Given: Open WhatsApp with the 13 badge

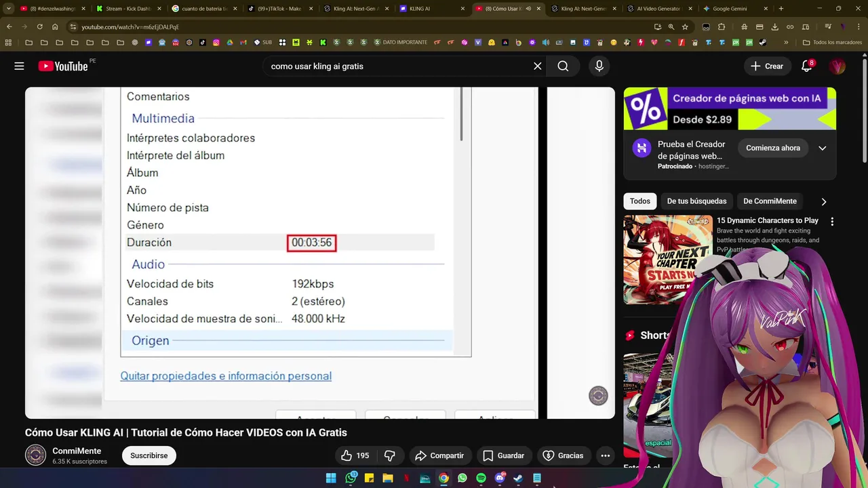Looking at the screenshot, I should coord(351,478).
